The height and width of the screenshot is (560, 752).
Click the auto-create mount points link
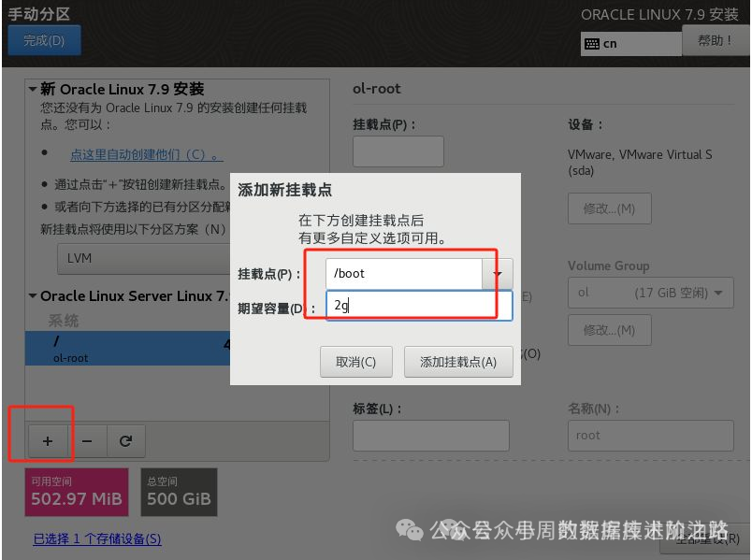coord(146,155)
